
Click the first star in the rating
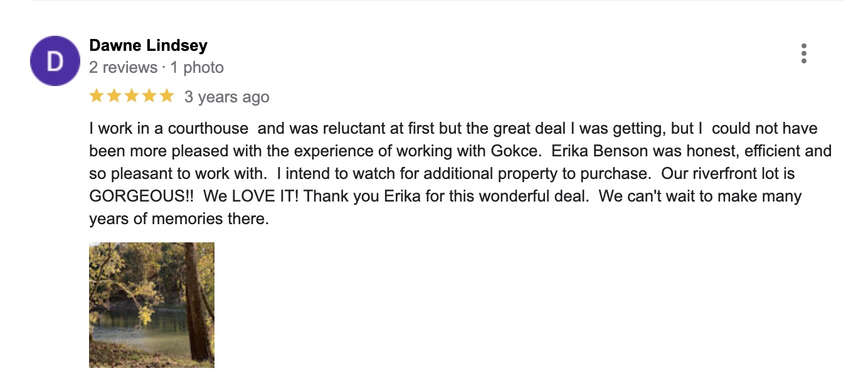pyautogui.click(x=97, y=96)
